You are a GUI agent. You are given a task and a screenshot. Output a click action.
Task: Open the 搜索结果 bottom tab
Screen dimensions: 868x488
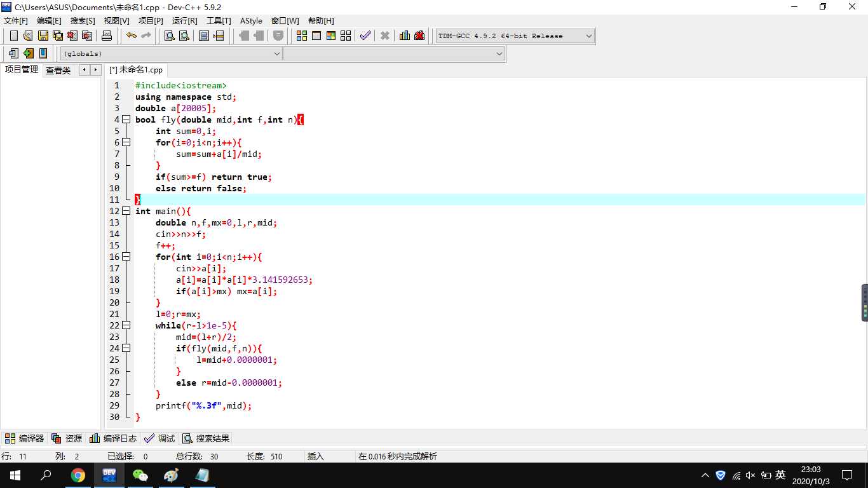(206, 438)
